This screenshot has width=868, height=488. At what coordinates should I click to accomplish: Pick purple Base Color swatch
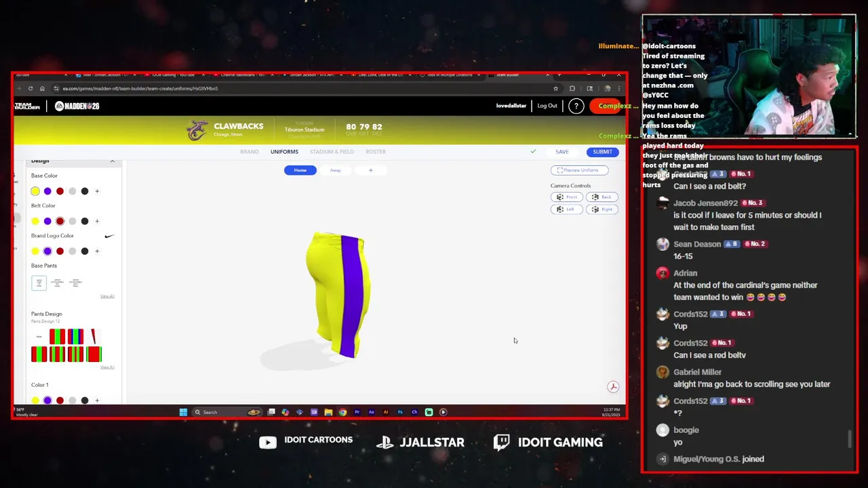(x=47, y=191)
